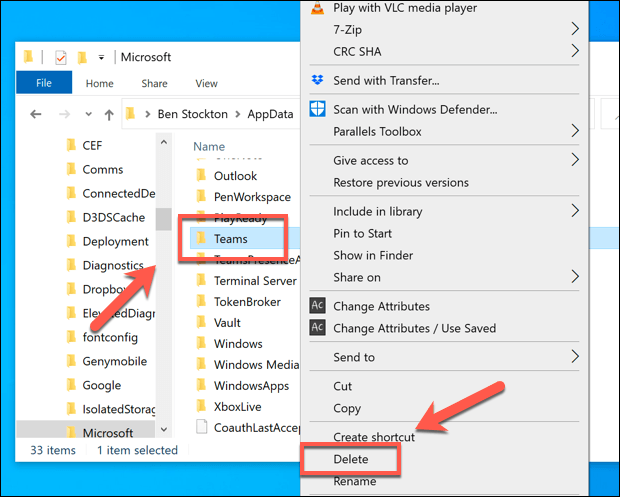Select the Windows folder row
This screenshot has width=620, height=497.
[238, 344]
